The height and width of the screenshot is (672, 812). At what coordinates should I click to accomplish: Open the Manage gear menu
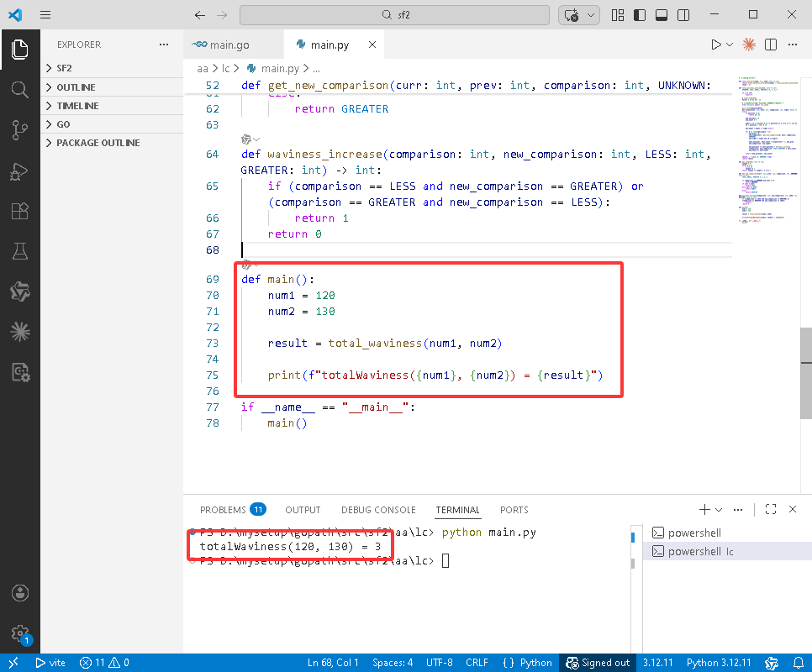pos(19,633)
